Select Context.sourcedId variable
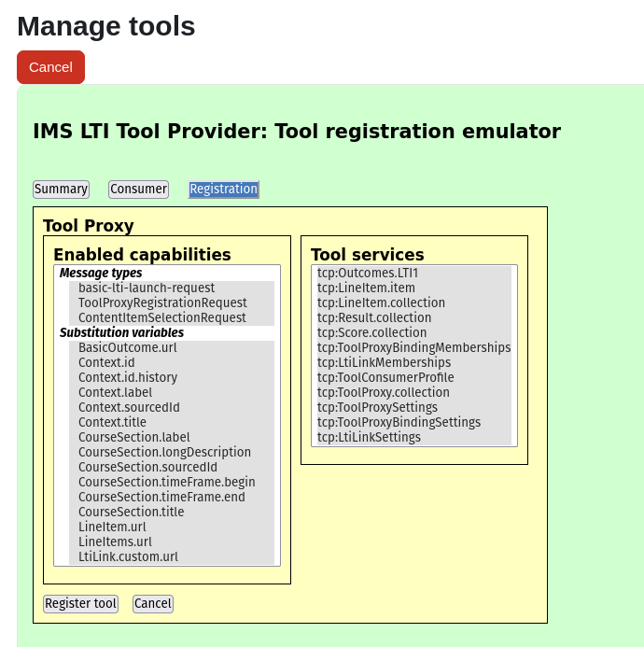644x647 pixels. point(172,407)
